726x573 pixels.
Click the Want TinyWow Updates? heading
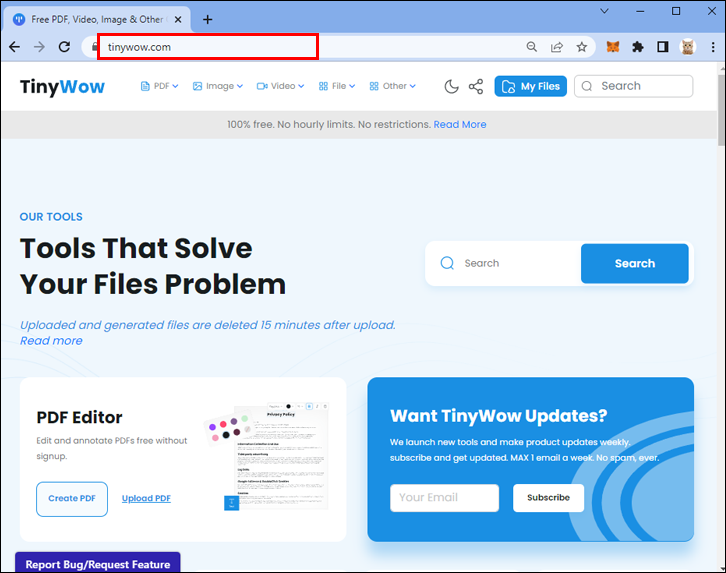(498, 416)
